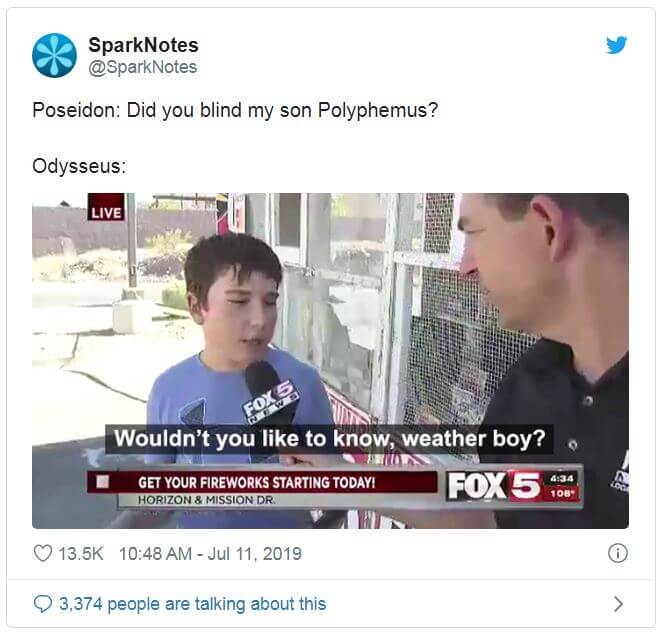Click the Twitter bird logo
This screenshot has width=664, height=638.
click(x=616, y=45)
